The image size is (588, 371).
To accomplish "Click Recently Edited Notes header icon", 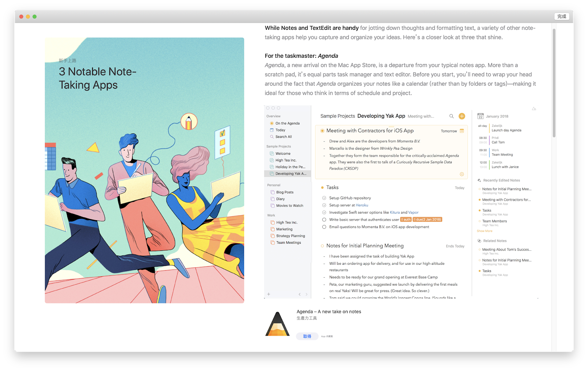I will (x=479, y=181).
